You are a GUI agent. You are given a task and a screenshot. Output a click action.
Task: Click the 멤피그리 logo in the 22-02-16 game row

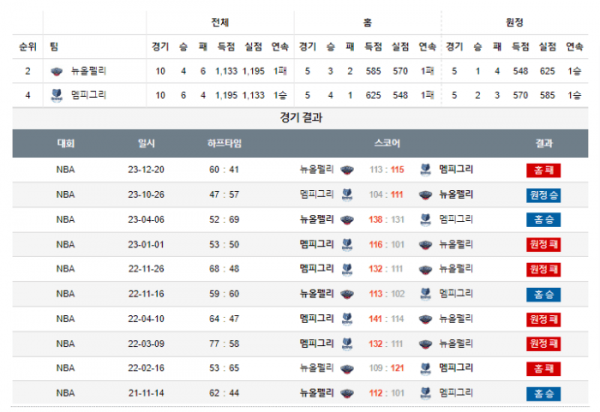(x=425, y=369)
